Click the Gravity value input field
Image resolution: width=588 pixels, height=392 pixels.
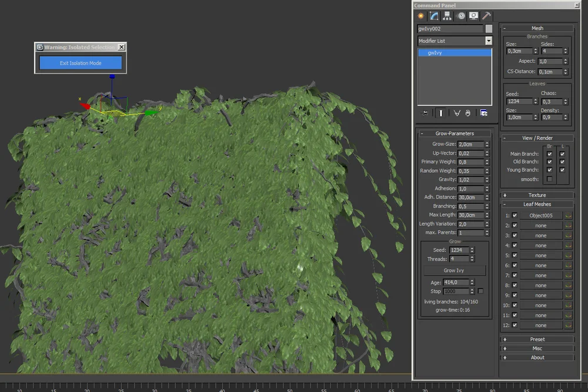click(470, 180)
